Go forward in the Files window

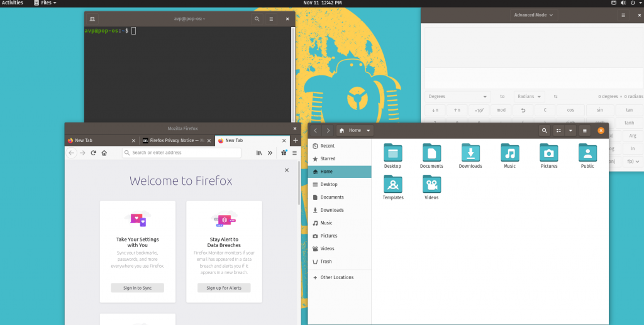coord(328,131)
